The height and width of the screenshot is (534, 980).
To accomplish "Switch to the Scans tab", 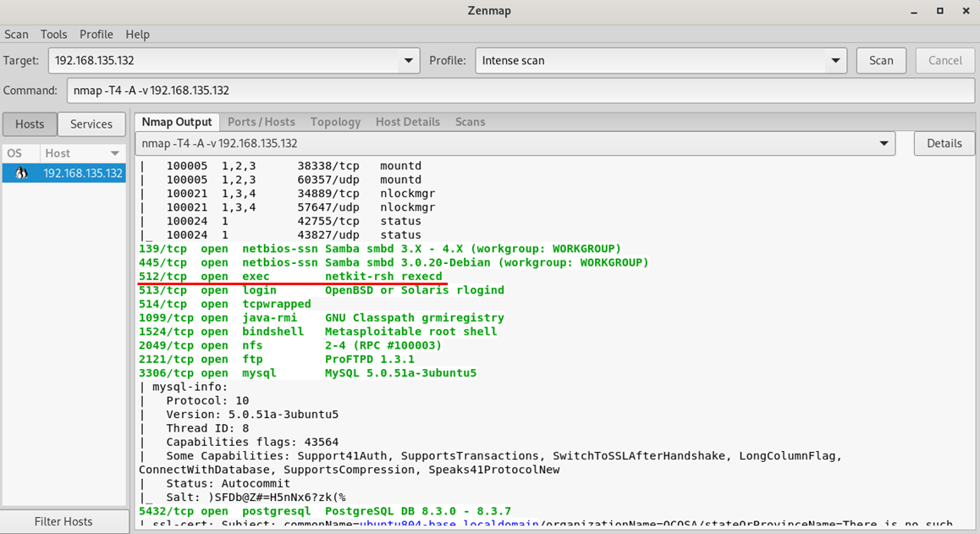I will point(470,122).
